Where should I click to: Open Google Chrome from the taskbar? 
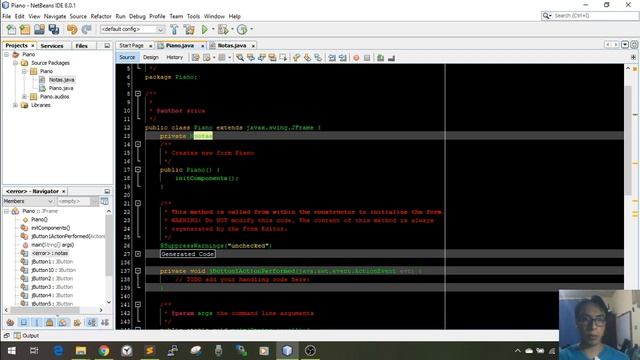click(104, 351)
